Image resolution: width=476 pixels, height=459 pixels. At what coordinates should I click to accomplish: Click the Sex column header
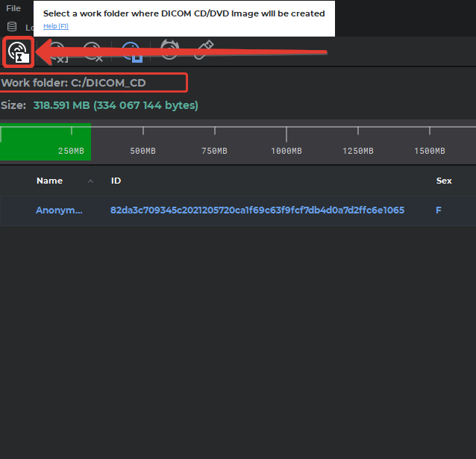[x=444, y=181]
